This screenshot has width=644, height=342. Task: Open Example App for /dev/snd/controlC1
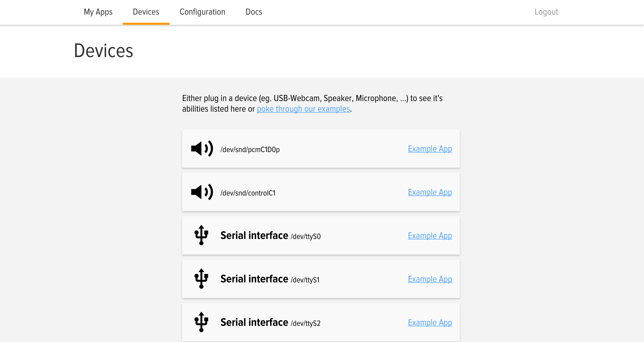(430, 192)
